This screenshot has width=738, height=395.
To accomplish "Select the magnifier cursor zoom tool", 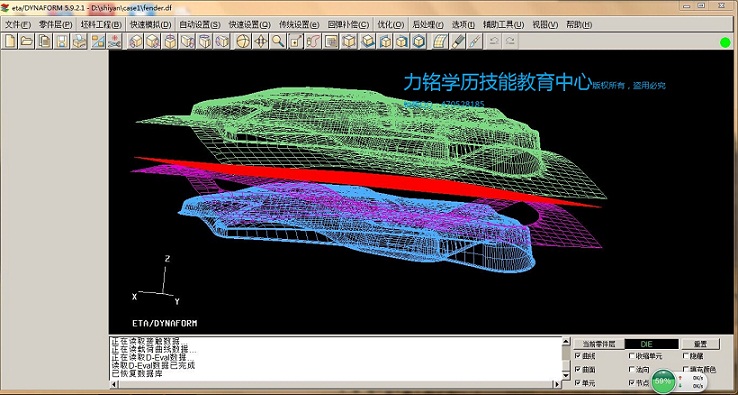I will (278, 41).
